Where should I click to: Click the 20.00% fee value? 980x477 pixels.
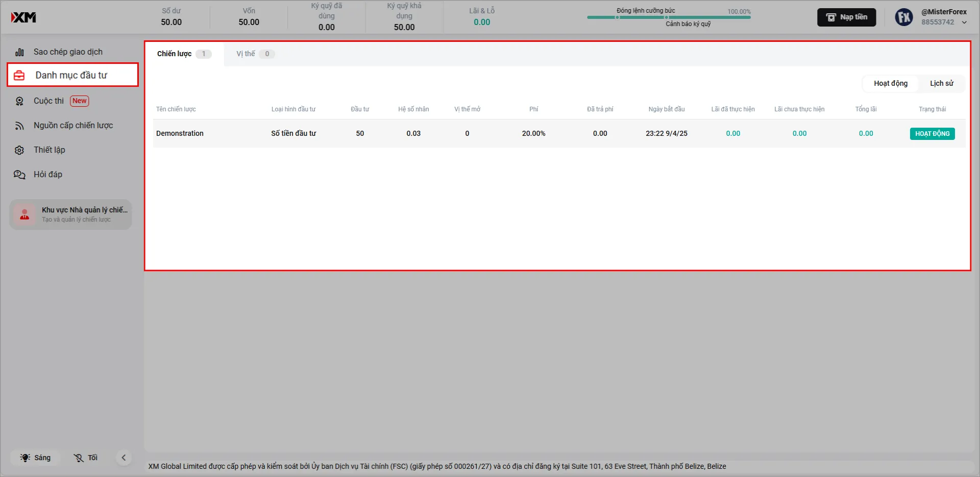pos(533,134)
